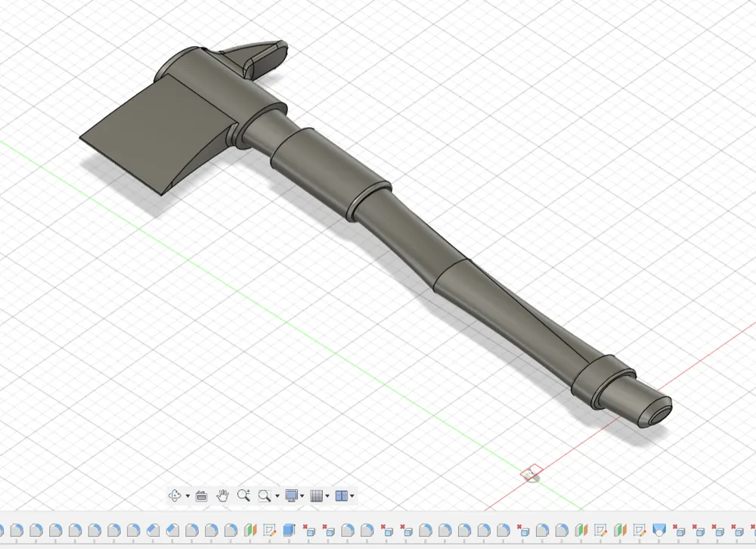Select the second blue chamfer feature in timeline
Image resolution: width=756 pixels, height=549 pixels.
tap(172, 530)
